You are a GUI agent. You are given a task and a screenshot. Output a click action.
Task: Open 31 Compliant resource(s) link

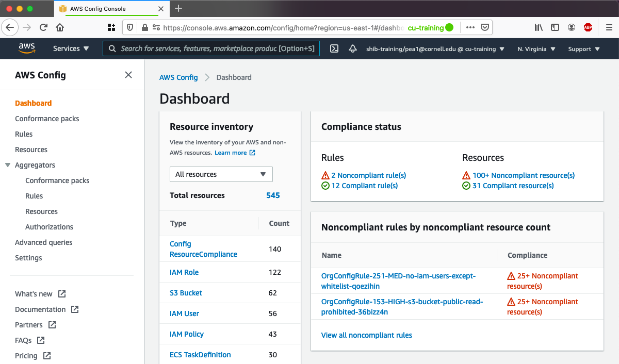(x=513, y=186)
